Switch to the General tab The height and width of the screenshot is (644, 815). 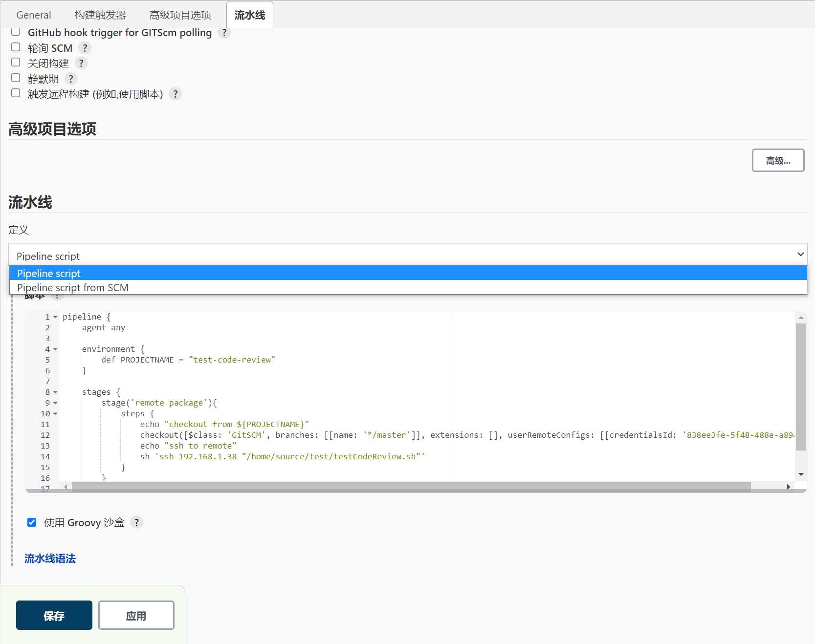34,15
